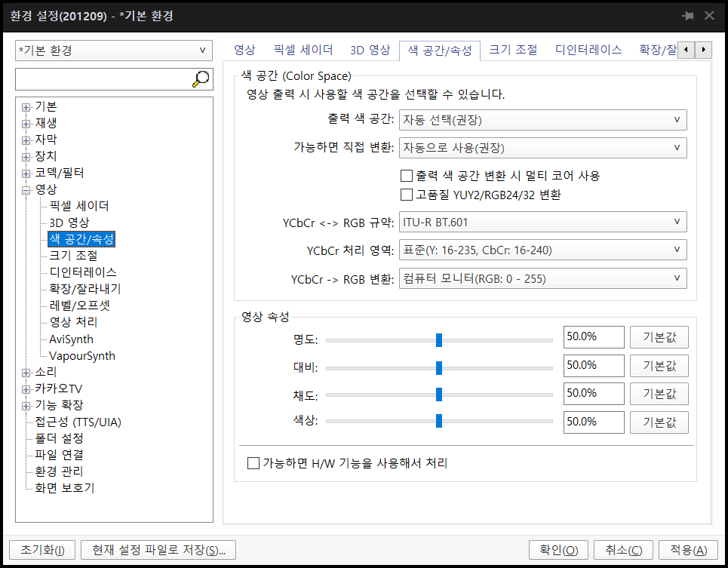Image resolution: width=728 pixels, height=568 pixels.
Task: Expand the 장치 tree node
Action: point(26,157)
